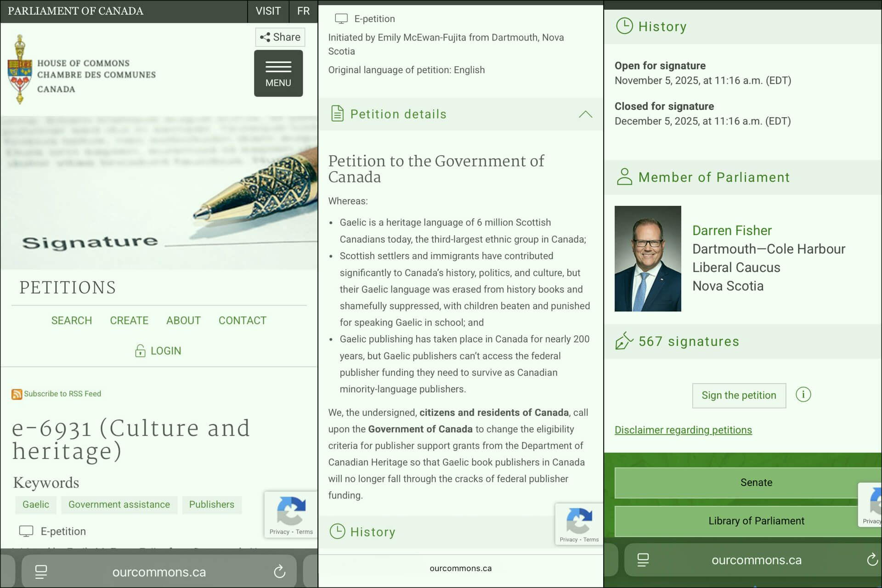Viewport: 882px width, 588px height.
Task: Tap the reload icon in left browser bar
Action: coord(279,572)
